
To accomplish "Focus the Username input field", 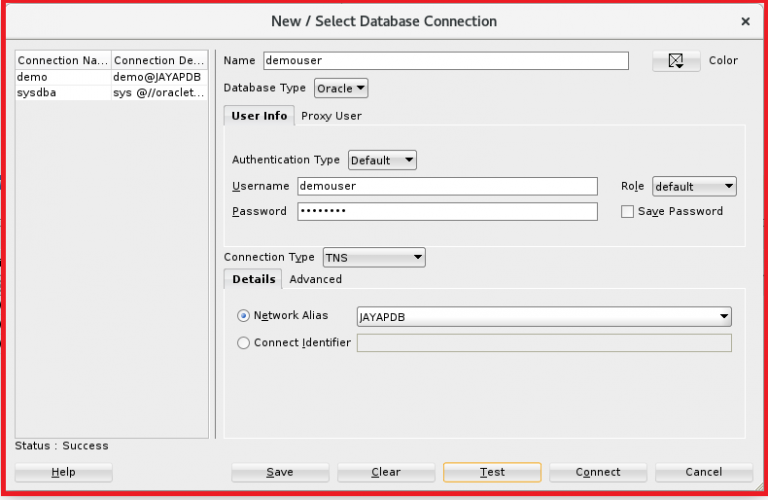I will pos(447,186).
